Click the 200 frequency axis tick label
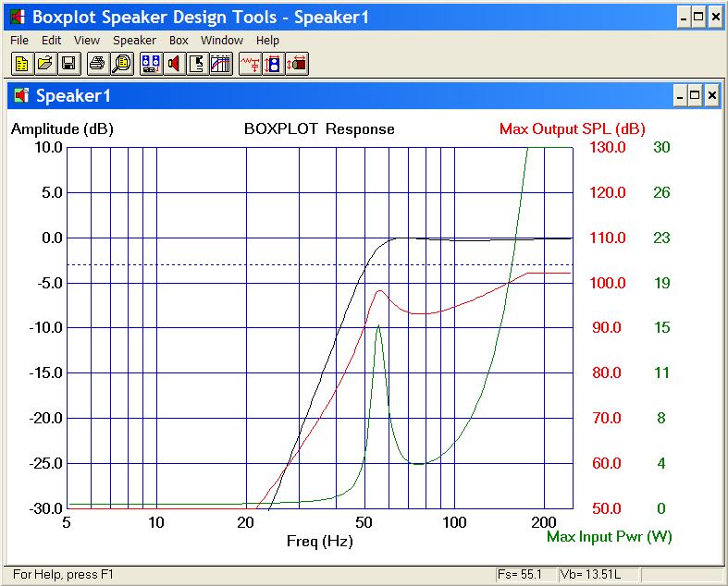728x586 pixels. [544, 523]
